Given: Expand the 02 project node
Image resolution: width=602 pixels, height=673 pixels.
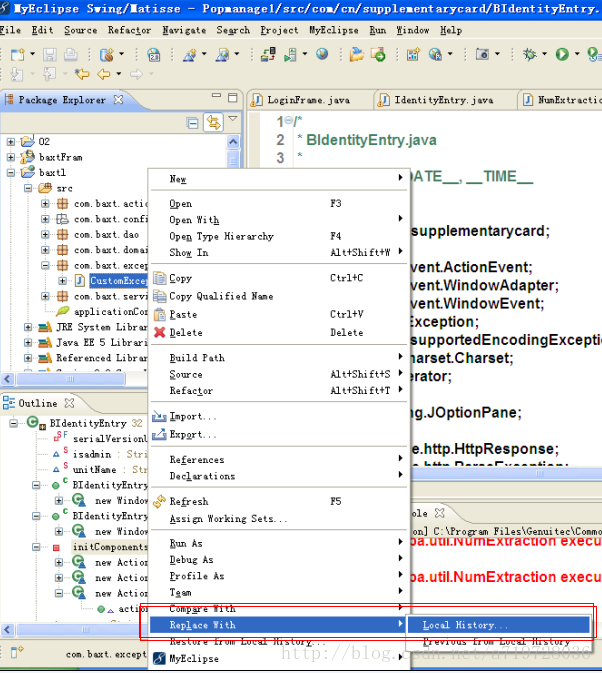Looking at the screenshot, I should (x=11, y=142).
